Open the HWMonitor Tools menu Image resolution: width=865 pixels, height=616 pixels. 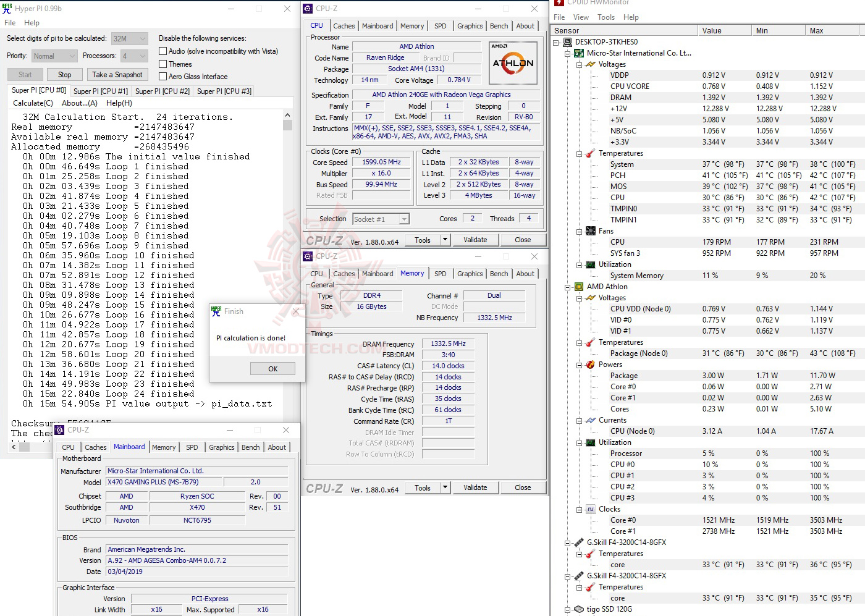(x=606, y=17)
